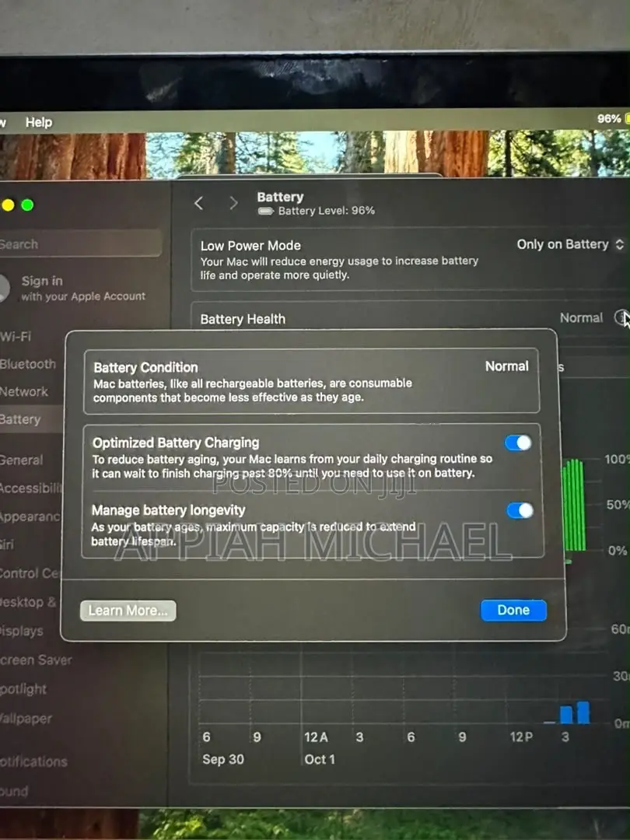The width and height of the screenshot is (630, 840).
Task: Focus the Search field in sidebar
Action: click(x=80, y=244)
